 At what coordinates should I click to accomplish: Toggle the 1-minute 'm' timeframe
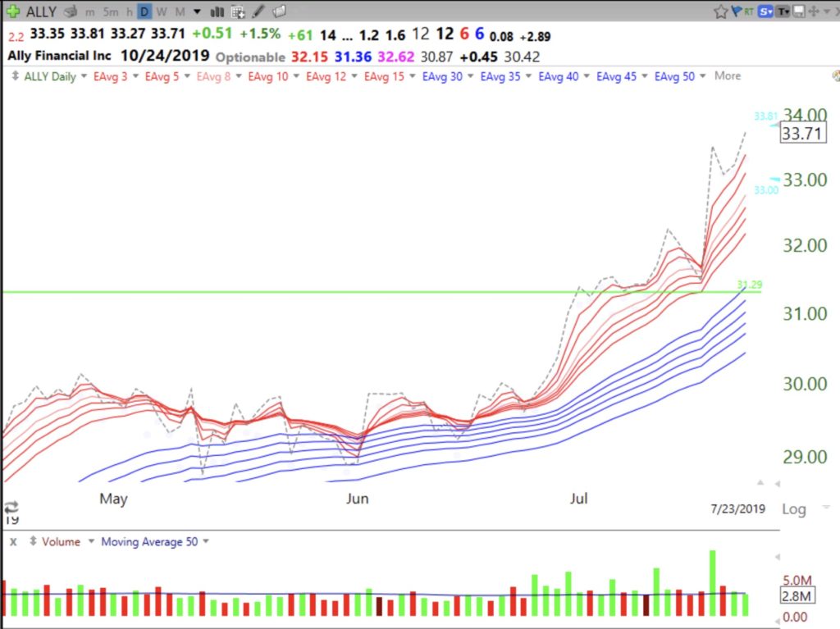(x=90, y=11)
